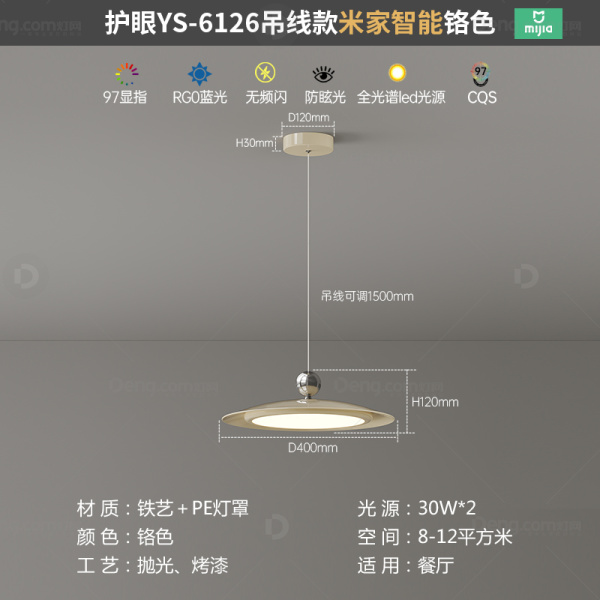Click the 材质：铁艺+PE灯罩 spec line

tap(163, 509)
